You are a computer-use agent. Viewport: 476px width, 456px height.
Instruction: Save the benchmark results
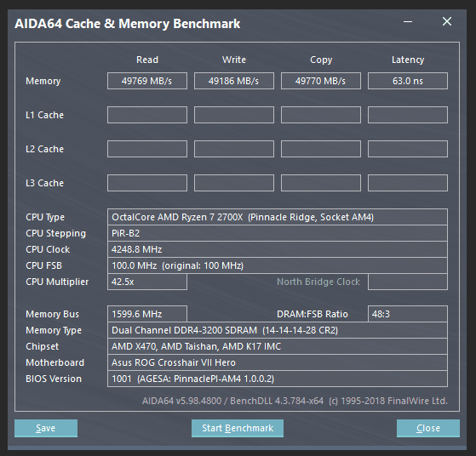[x=46, y=428]
